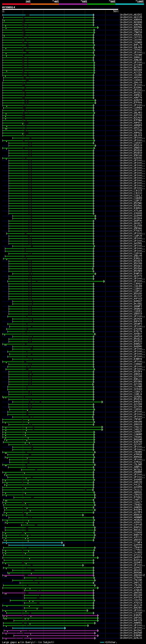
Task: Click the 560 query end marker
Action: coord(116,11)
